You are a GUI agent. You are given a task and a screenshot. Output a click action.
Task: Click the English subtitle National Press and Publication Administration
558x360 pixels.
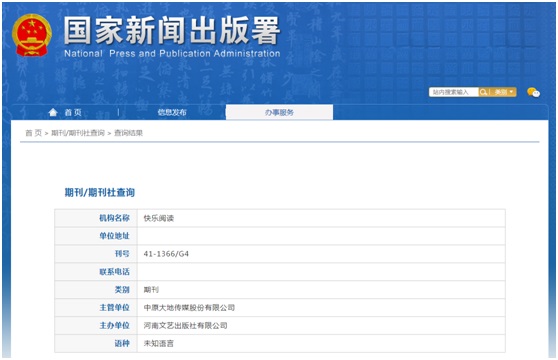pyautogui.click(x=172, y=54)
